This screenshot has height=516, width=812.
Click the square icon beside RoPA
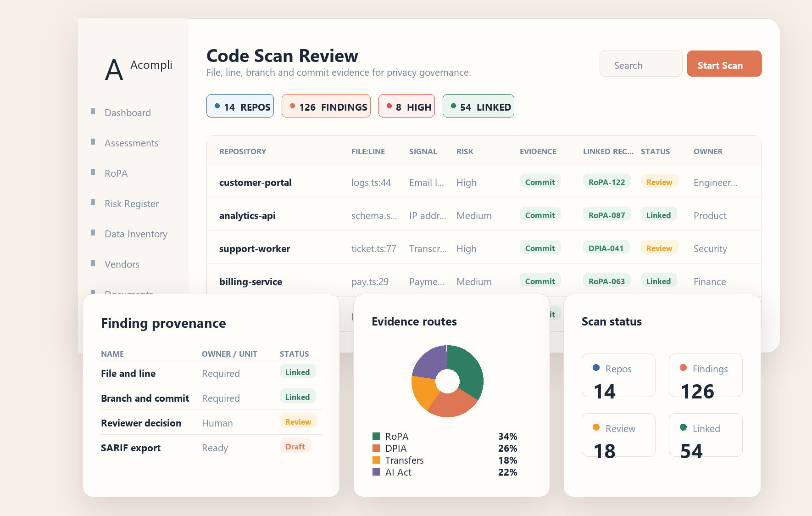93,172
